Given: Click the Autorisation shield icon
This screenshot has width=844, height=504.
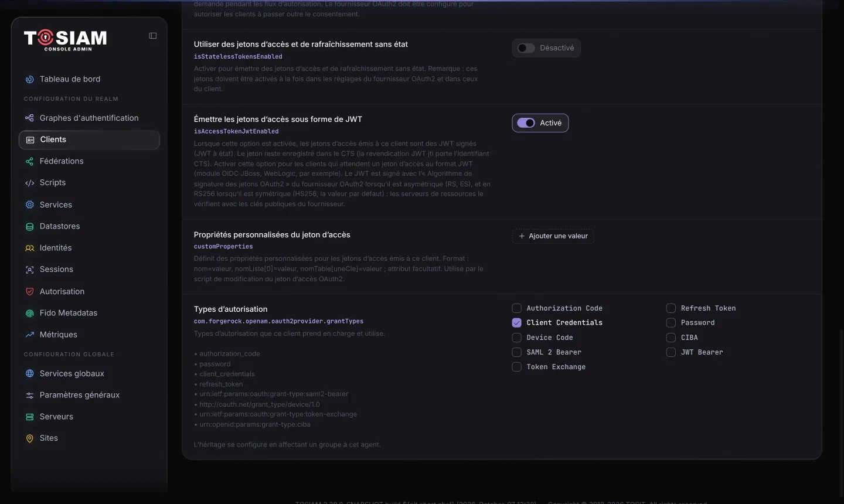Looking at the screenshot, I should (30, 291).
